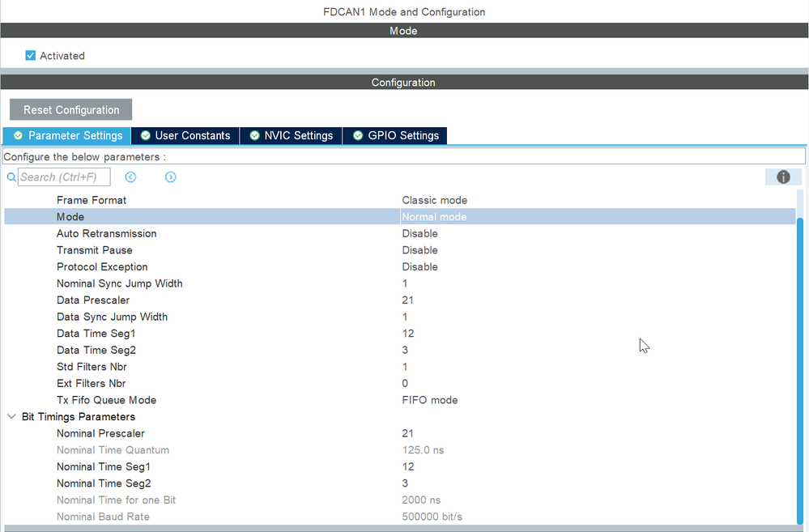Go to previous search result arrow

coord(130,177)
